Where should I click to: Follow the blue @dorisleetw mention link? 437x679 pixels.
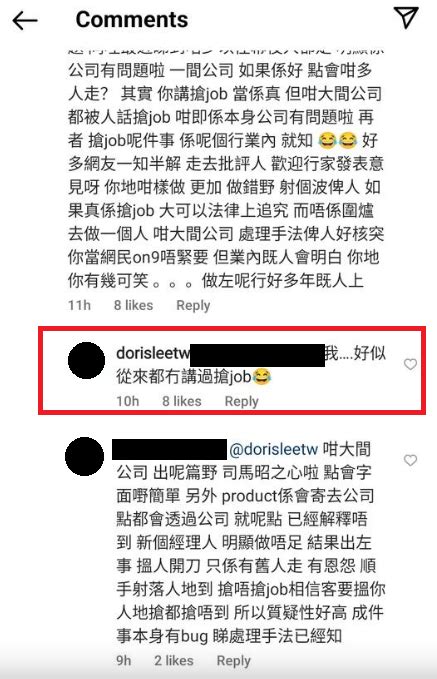click(274, 449)
